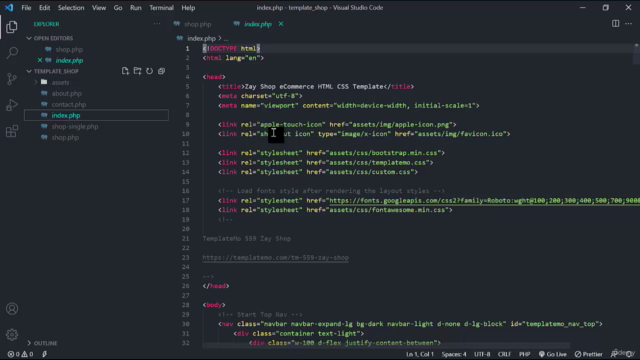
Task: Click 'TemplateMo 559 Zay Shop' comment text
Action: click(x=247, y=238)
